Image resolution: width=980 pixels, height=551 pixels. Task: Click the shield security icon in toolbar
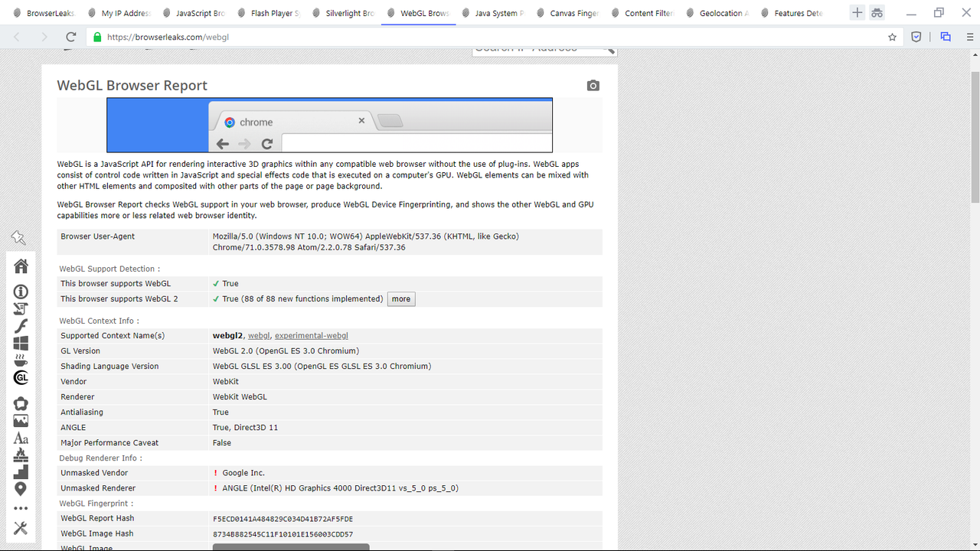click(x=916, y=37)
